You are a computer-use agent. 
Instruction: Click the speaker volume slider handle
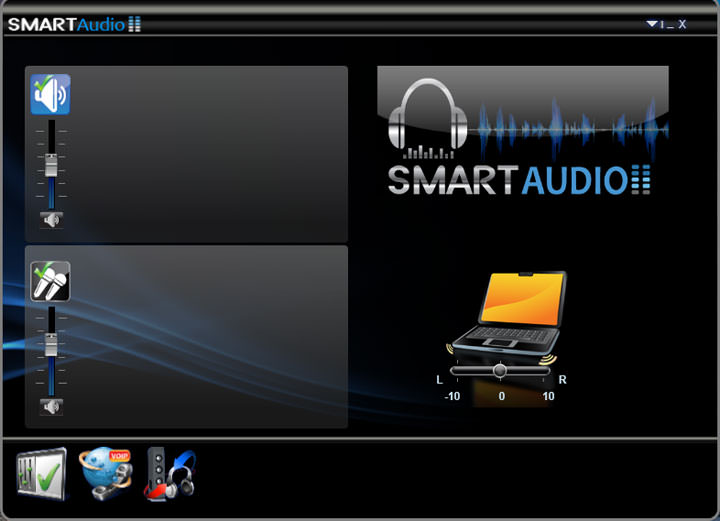point(51,166)
